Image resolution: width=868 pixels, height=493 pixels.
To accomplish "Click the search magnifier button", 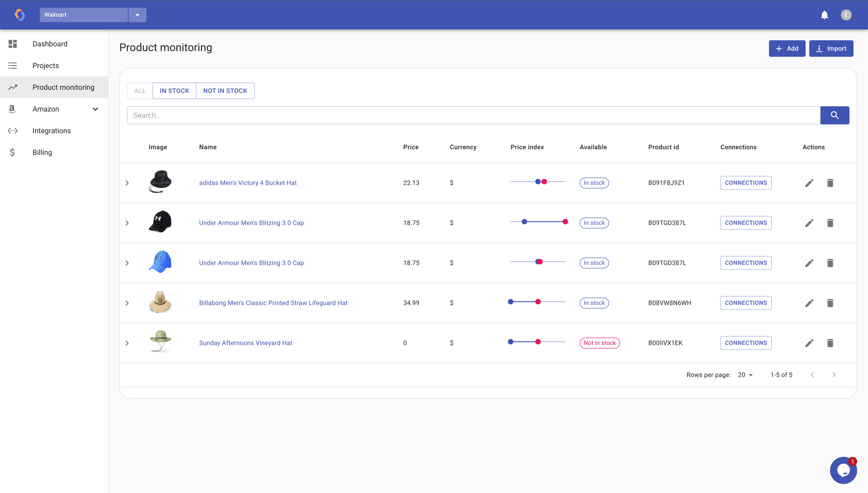I will [835, 116].
